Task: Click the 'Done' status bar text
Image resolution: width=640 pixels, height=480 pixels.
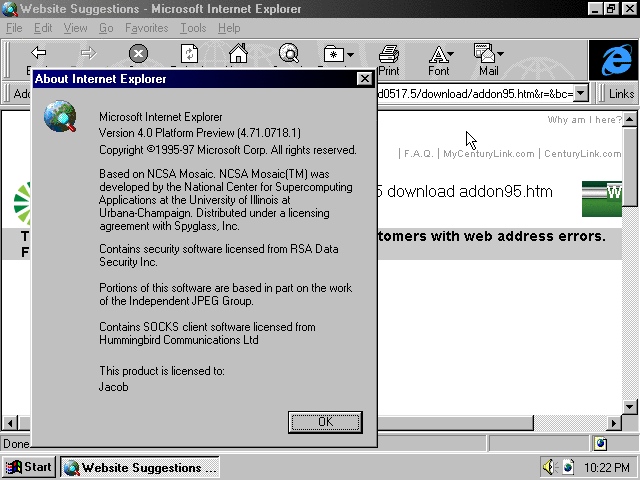Action: tap(16, 444)
